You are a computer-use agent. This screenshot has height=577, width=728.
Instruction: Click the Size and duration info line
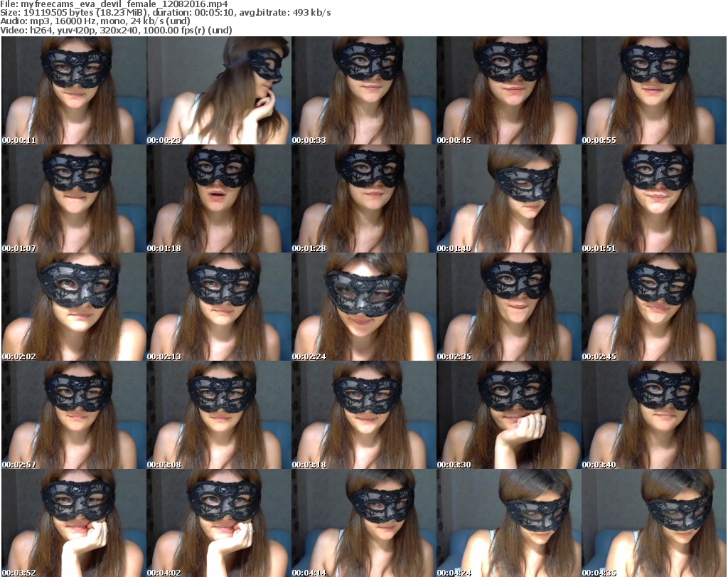(x=165, y=13)
